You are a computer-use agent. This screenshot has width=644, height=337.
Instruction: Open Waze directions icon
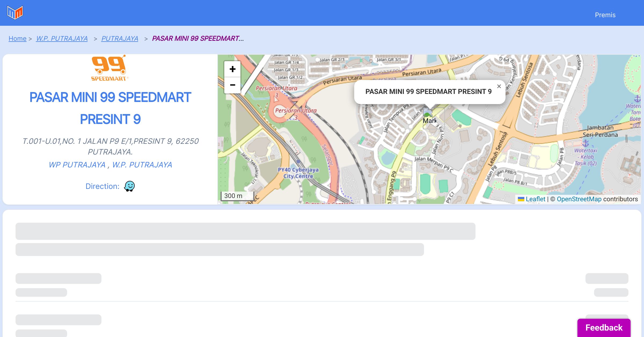[129, 186]
